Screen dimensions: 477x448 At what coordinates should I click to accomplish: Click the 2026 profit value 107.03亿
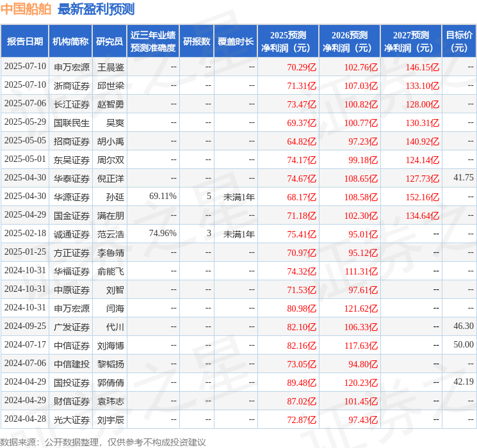point(361,86)
